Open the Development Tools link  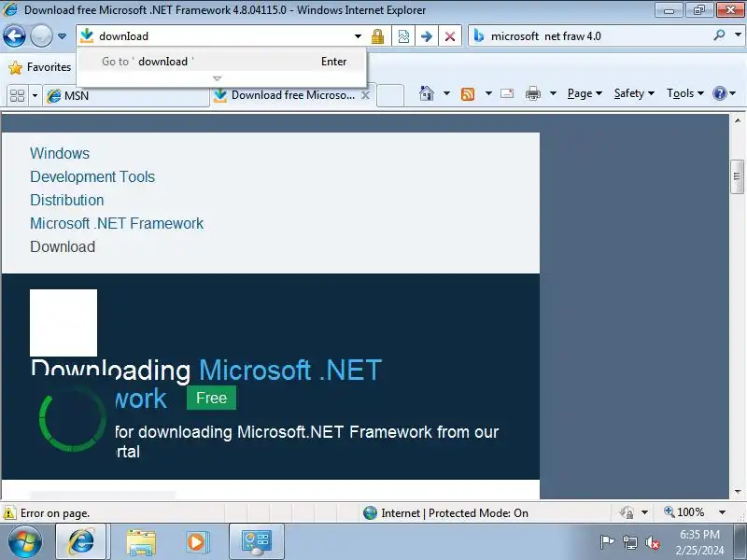pos(92,176)
